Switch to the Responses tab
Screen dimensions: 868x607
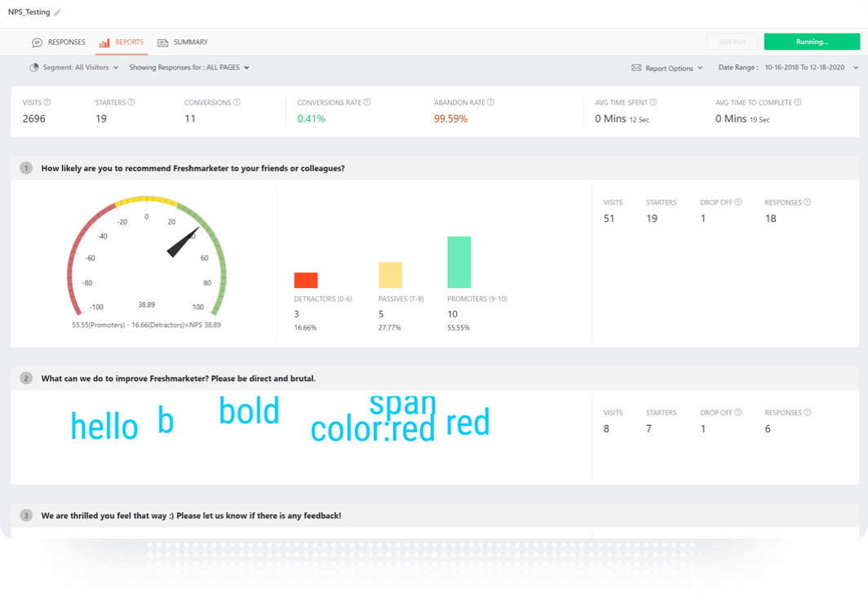click(59, 42)
